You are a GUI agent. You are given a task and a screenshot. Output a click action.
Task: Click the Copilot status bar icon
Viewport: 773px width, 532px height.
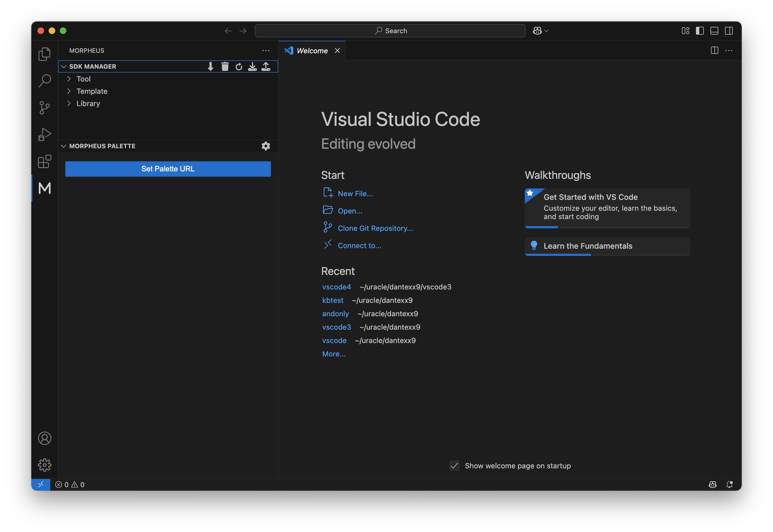click(x=712, y=484)
